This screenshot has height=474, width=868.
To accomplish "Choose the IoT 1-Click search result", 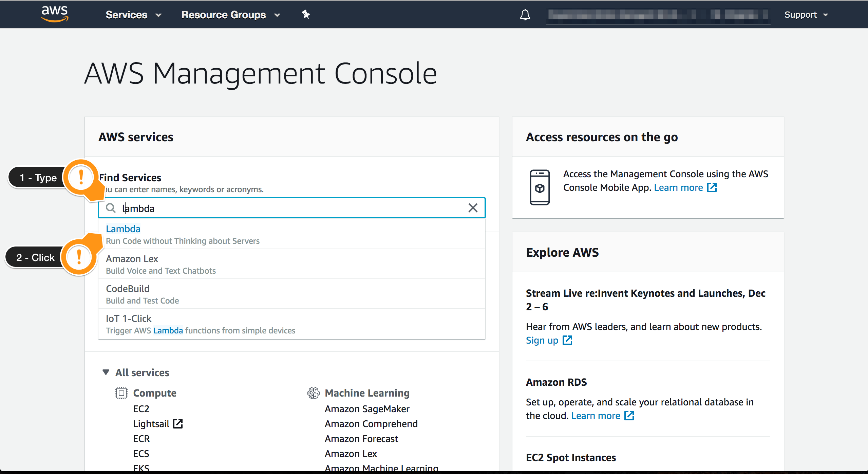I will [292, 324].
